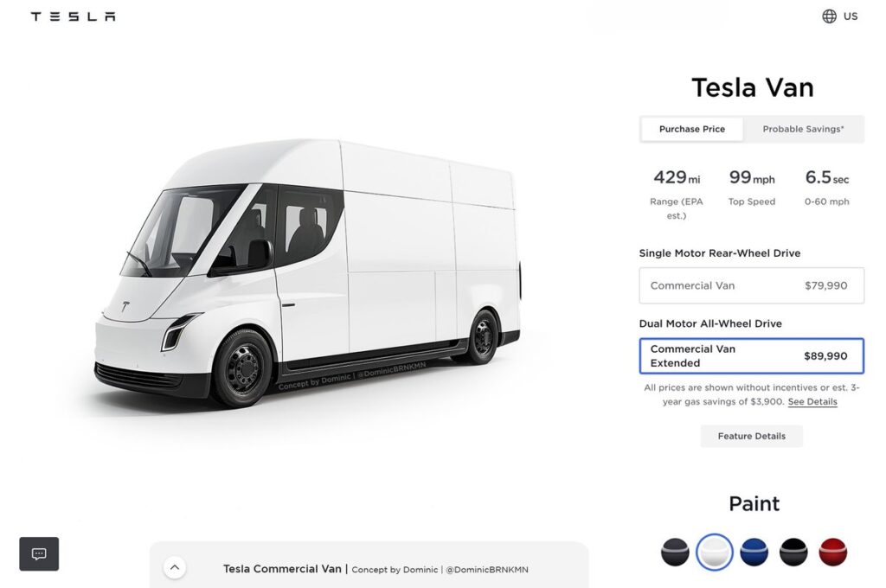886x588 pixels.
Task: Choose the red multi-coat paint
Action: click(x=833, y=551)
